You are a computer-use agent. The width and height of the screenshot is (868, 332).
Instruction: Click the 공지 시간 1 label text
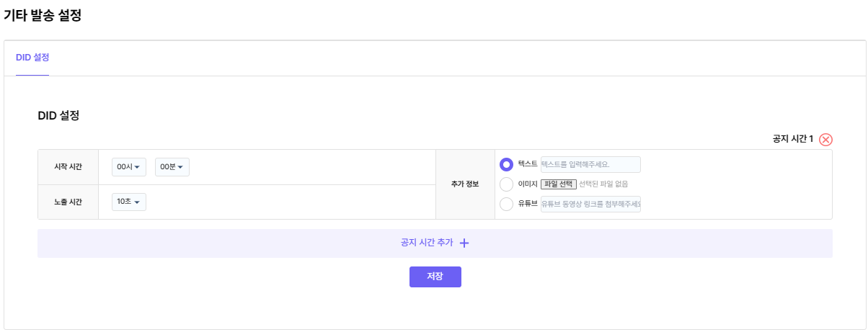(x=792, y=139)
